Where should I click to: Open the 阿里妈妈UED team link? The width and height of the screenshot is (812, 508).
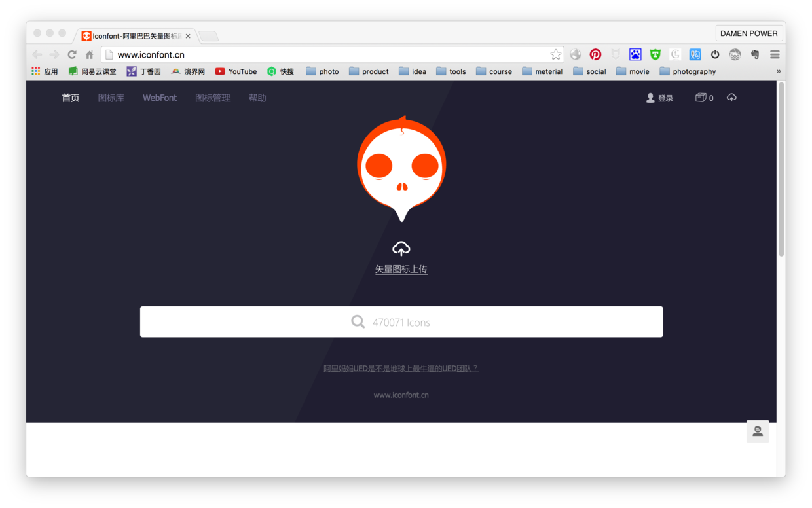401,369
